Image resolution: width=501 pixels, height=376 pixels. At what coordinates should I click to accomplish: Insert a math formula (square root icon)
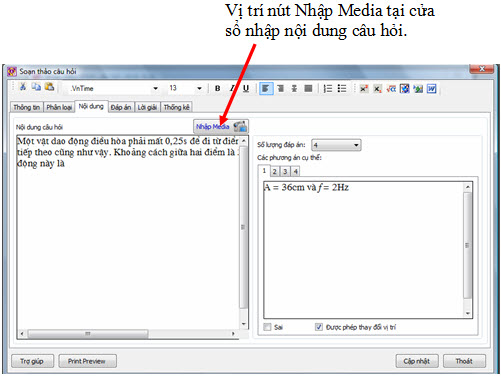click(x=391, y=89)
